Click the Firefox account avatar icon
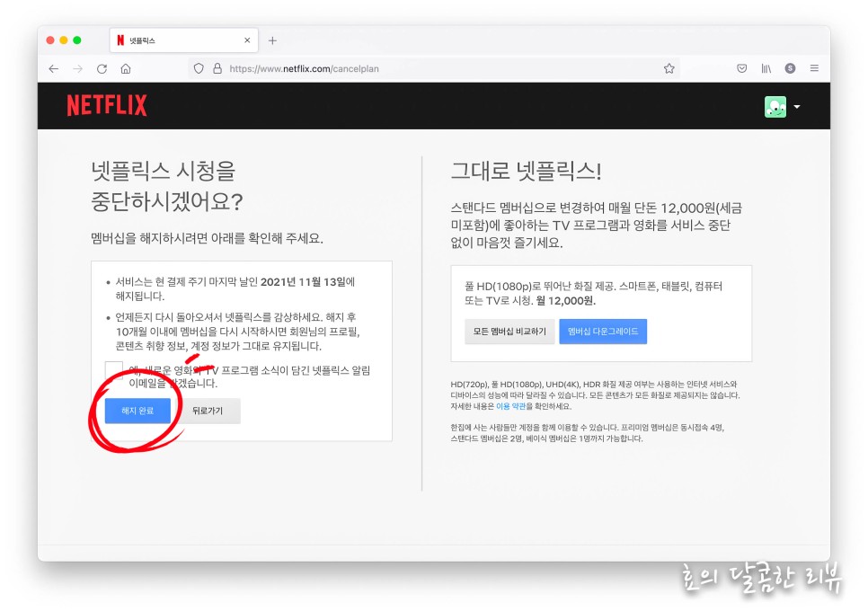 point(790,68)
